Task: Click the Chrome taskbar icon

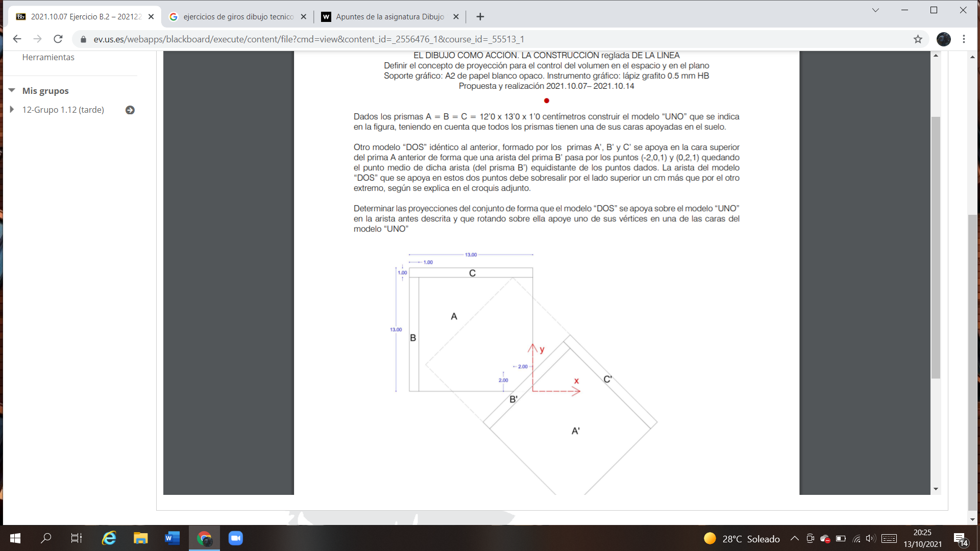Action: click(204, 538)
